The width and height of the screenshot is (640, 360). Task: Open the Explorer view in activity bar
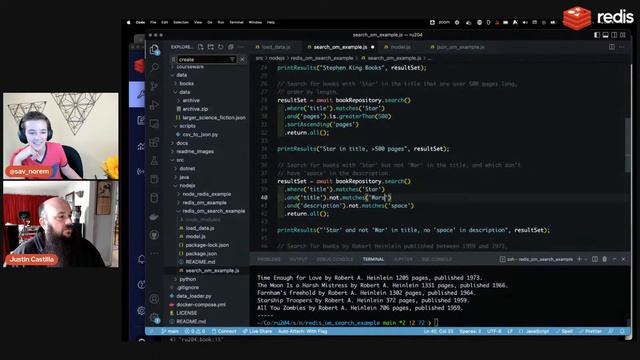[x=154, y=50]
